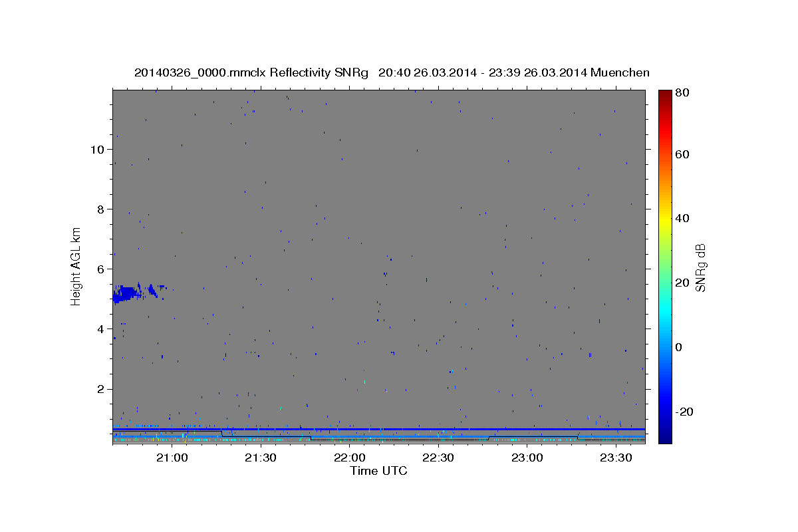Click the height tick label 4
The image size is (798, 532).
point(100,329)
